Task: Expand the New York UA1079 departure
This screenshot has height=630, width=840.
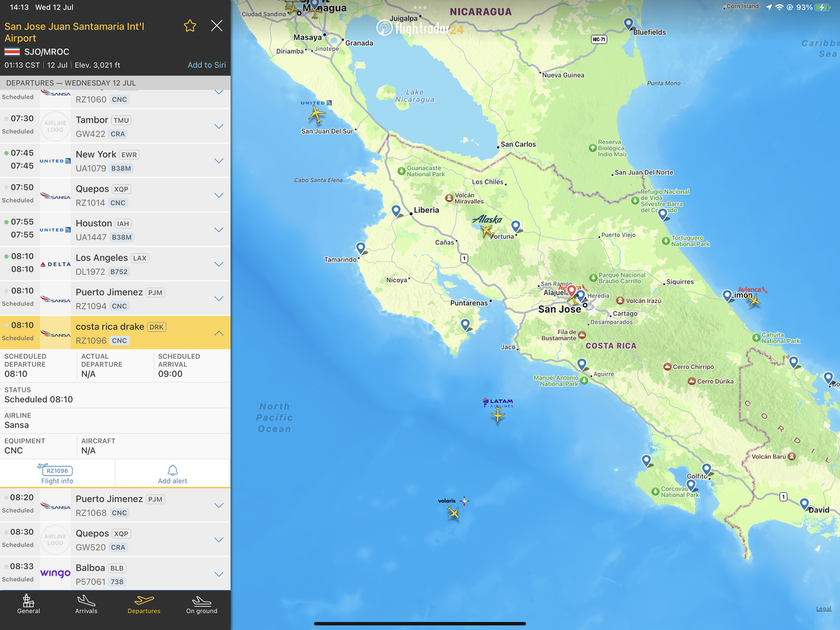Action: point(115,161)
